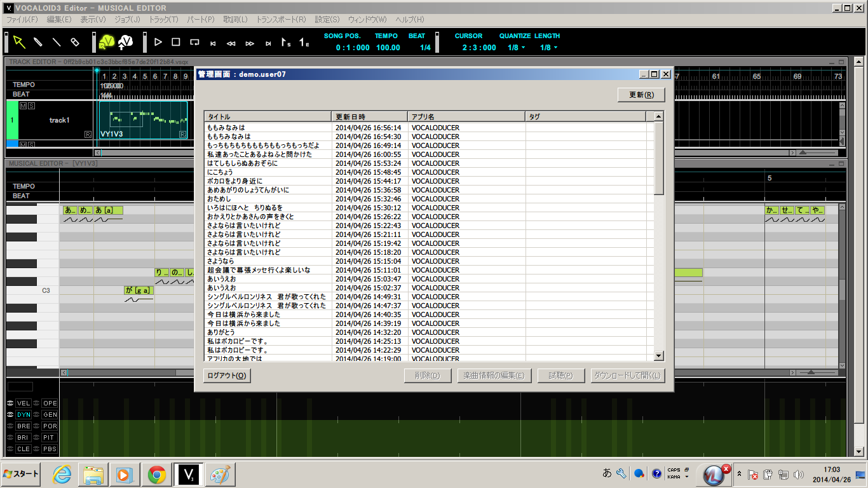This screenshot has height=488, width=868.
Task: Toggle R button on VY1V3 part
Action: click(183, 135)
